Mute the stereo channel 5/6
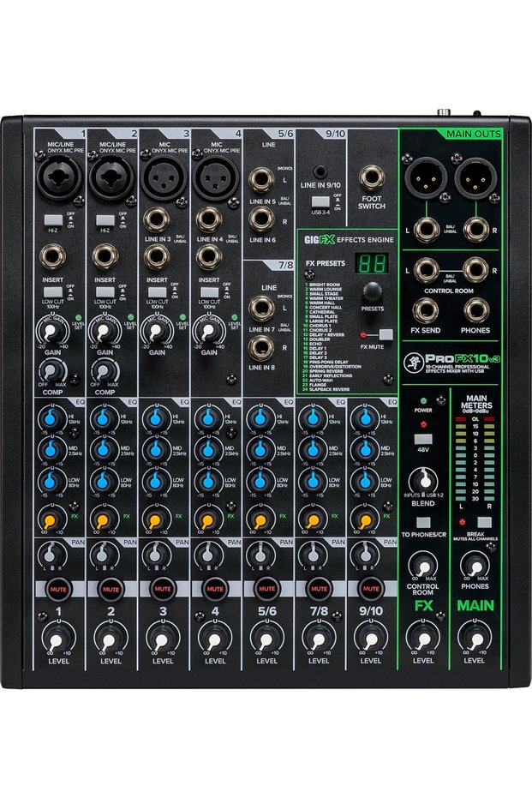This screenshot has height=798, width=532. [x=266, y=589]
